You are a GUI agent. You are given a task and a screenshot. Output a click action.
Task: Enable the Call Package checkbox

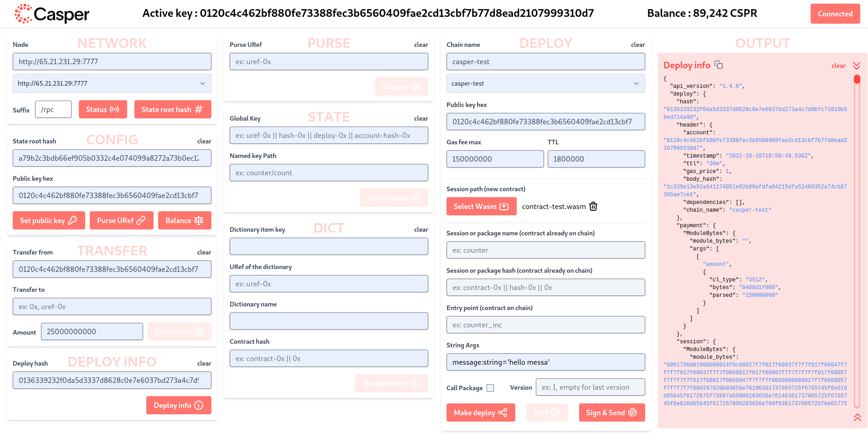(491, 387)
